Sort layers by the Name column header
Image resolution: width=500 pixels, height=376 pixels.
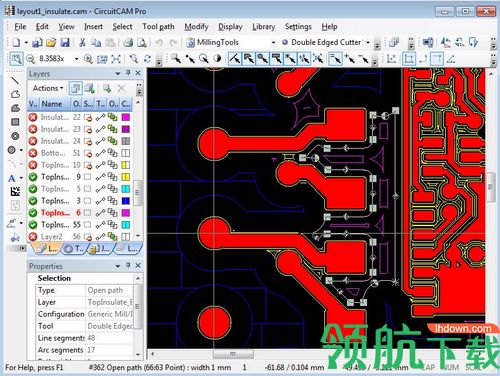point(55,104)
